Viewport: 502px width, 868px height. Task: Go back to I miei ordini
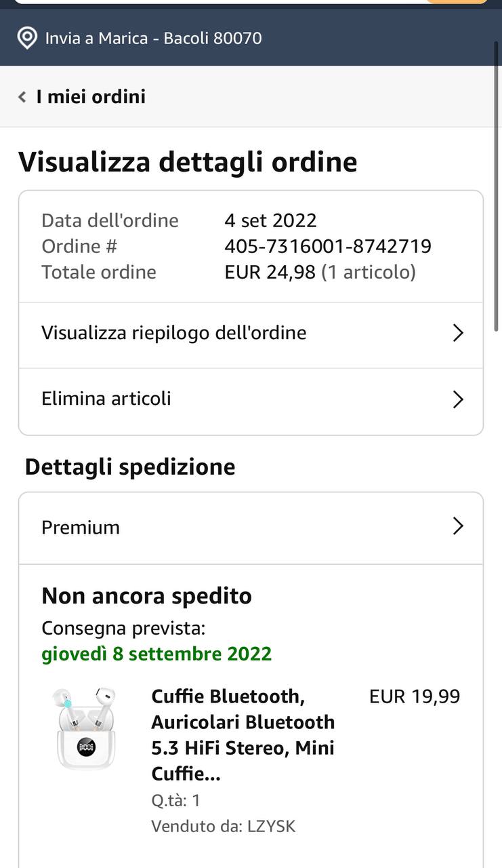(x=91, y=97)
